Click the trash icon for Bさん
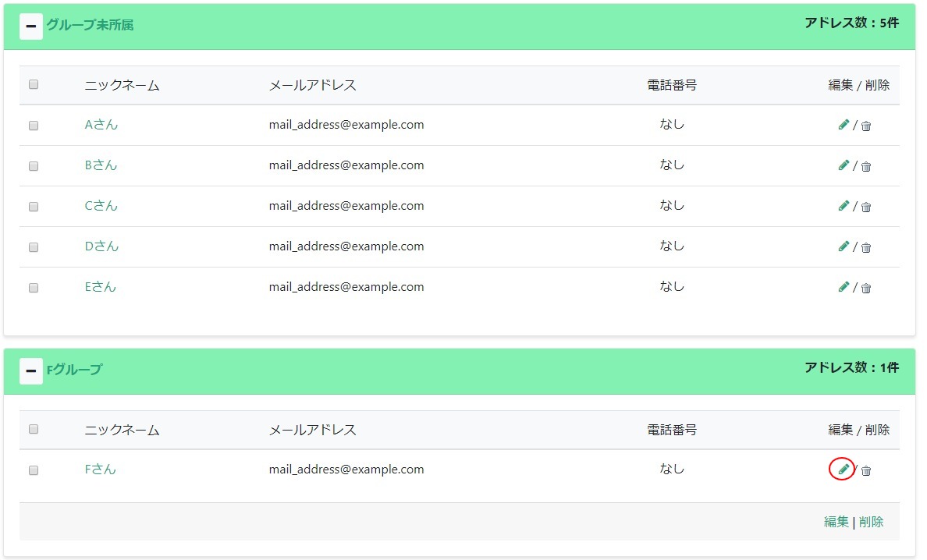 tap(866, 167)
